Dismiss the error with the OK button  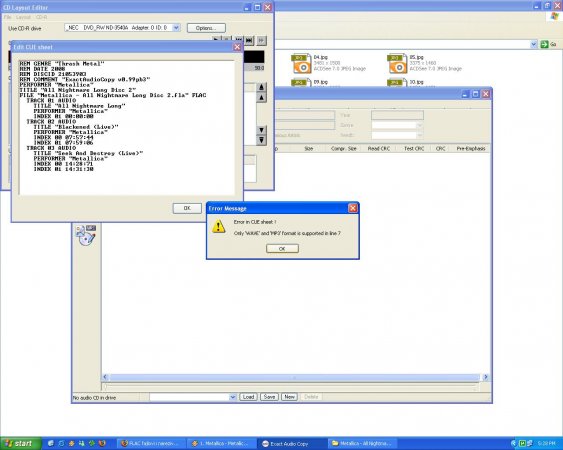coord(282,249)
